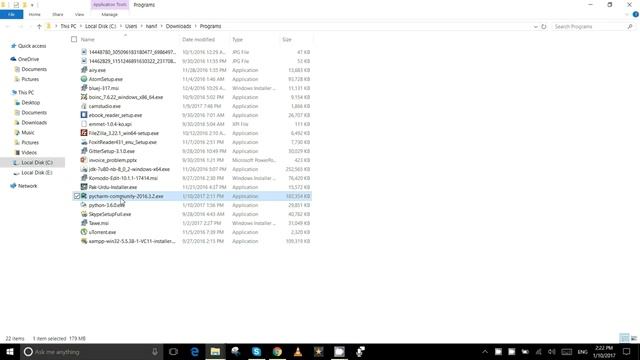The height and width of the screenshot is (360, 640).
Task: Click 'Downloads' in the breadcrumb path
Action: (x=178, y=26)
